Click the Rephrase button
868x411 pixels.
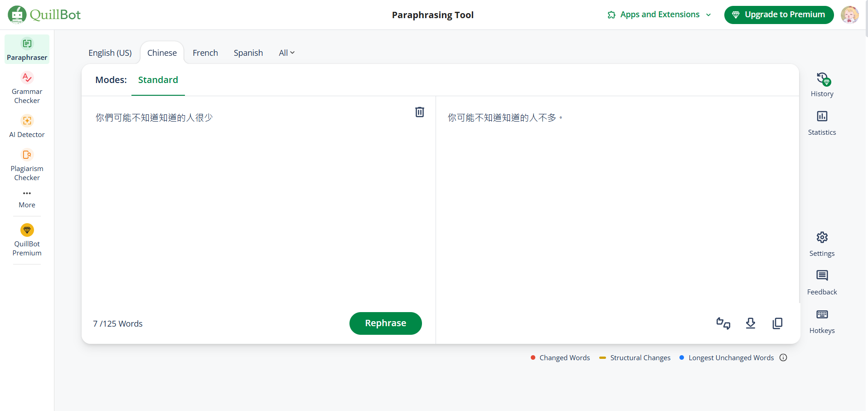[x=386, y=323]
